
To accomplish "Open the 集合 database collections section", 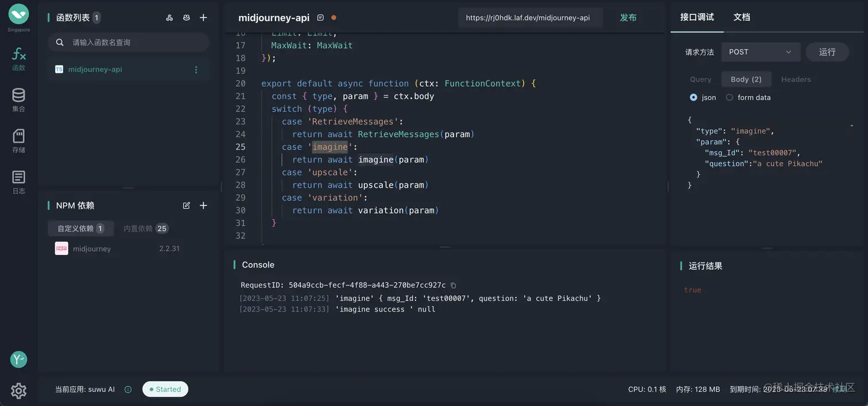I will click(x=19, y=100).
